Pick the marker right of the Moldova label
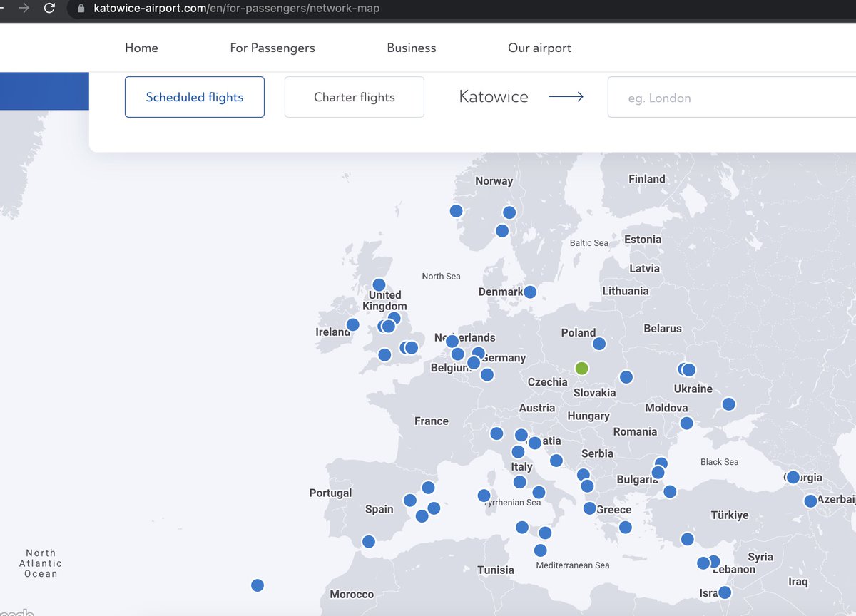Viewport: 856px width, 616px height. [686, 423]
